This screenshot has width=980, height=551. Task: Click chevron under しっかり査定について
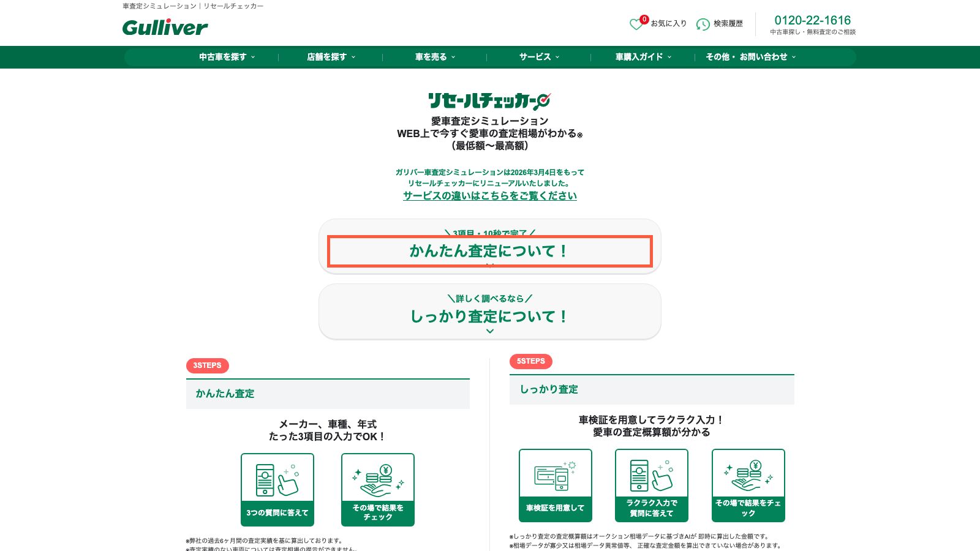pyautogui.click(x=490, y=331)
